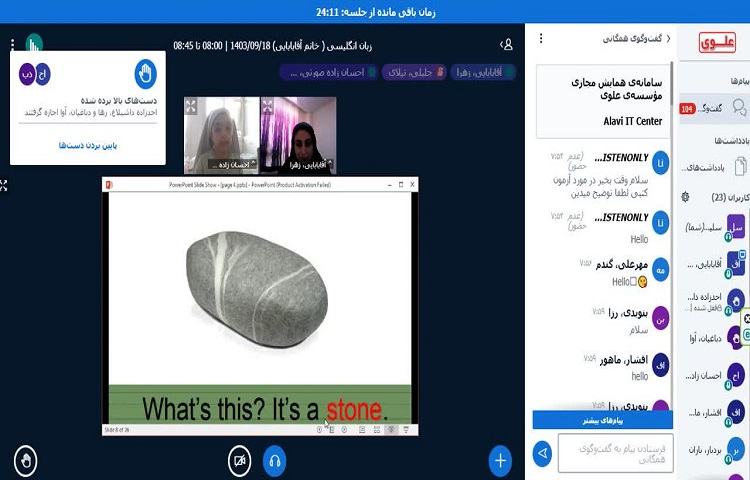Collapse public chat using the header back chevron
750x480 pixels.
[668, 38]
